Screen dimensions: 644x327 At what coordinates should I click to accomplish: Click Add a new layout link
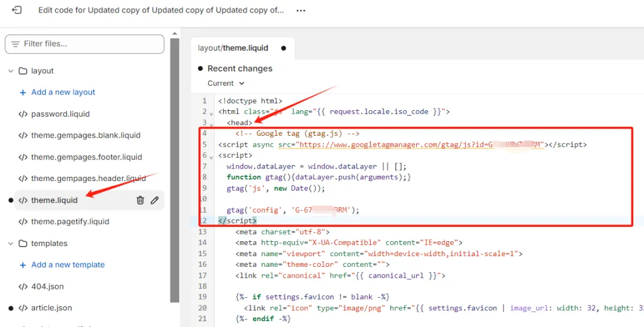tap(63, 92)
